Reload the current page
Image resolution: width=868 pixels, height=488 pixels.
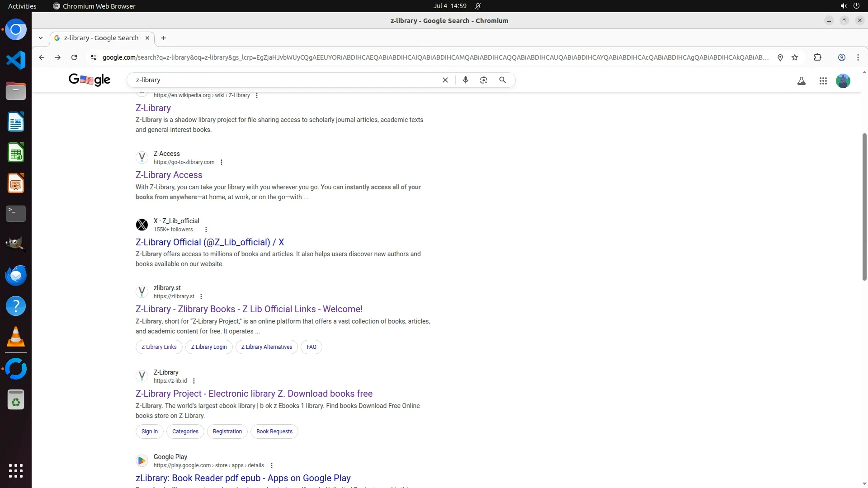[74, 57]
